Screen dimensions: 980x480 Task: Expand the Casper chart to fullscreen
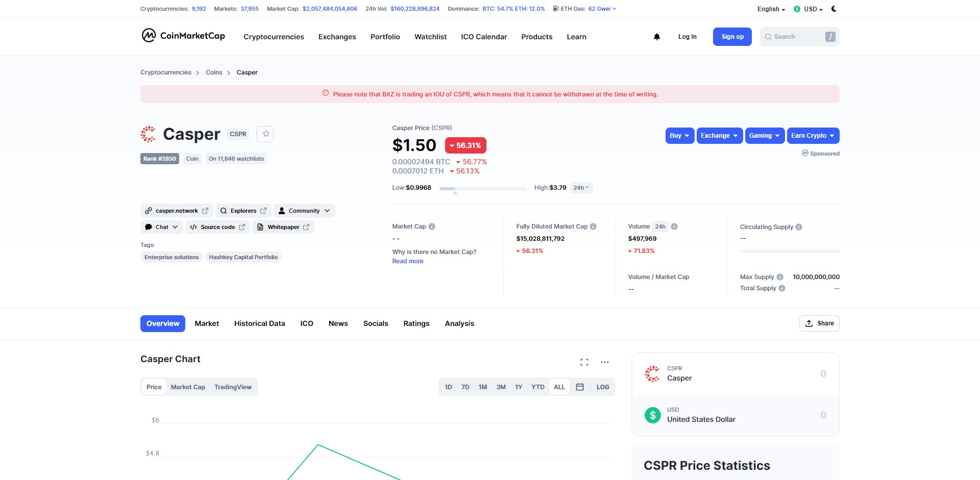[x=584, y=362]
